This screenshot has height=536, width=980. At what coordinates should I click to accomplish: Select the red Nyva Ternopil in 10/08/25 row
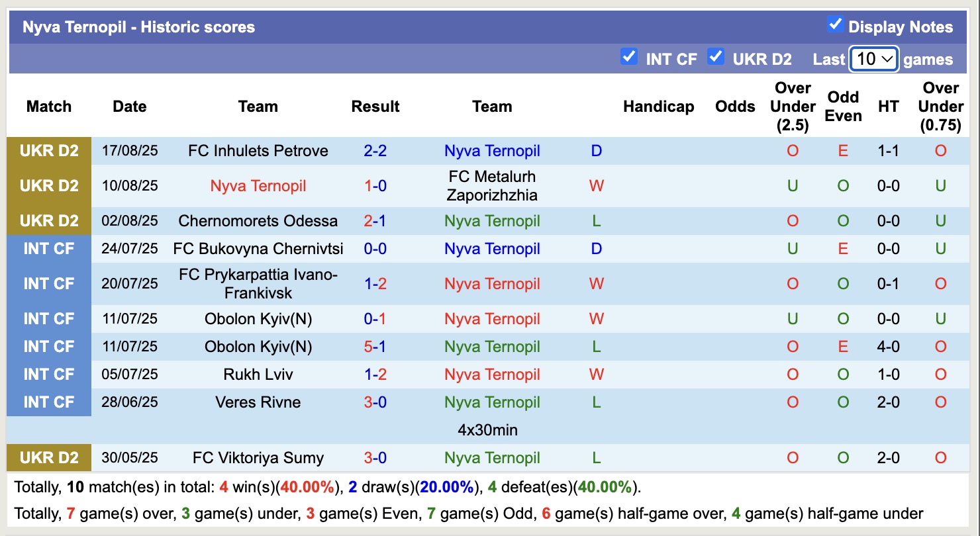[x=258, y=186]
